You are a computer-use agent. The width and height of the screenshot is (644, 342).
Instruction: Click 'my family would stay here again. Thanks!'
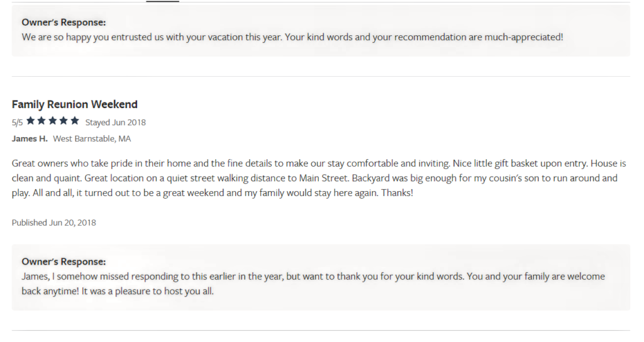tap(328, 193)
